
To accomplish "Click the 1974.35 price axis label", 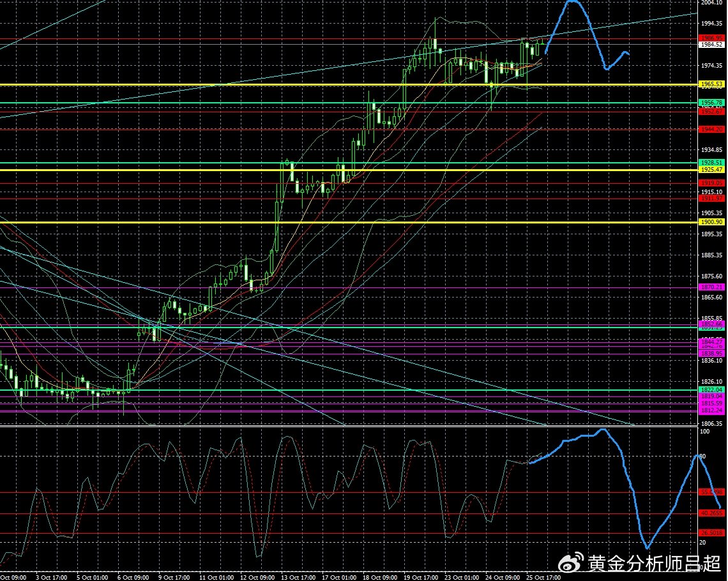I will [x=712, y=66].
